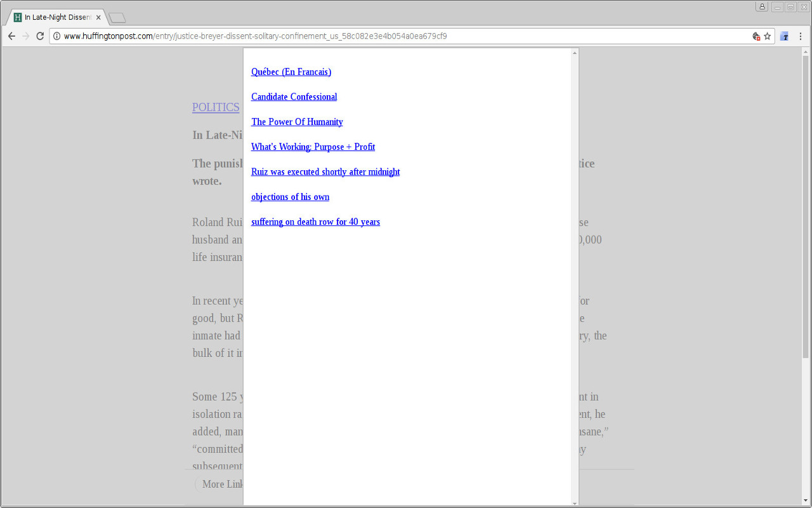Select the 'In Late-Night Dissent' tab
812x508 pixels.
(58, 17)
